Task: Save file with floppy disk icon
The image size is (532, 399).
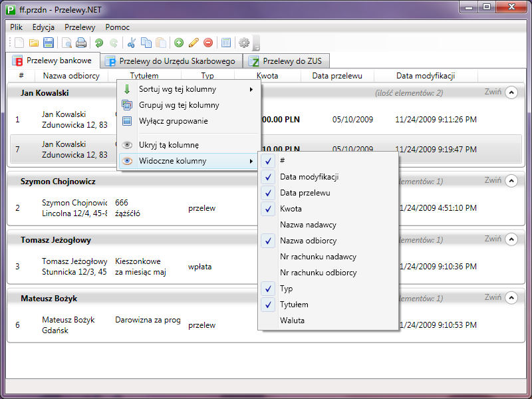Action: coord(49,43)
